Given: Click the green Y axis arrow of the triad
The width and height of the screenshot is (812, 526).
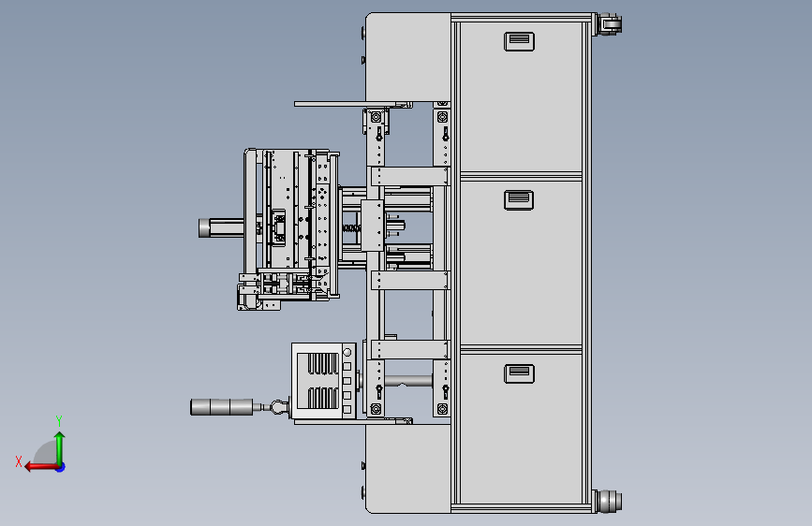Looking at the screenshot, I should tap(60, 447).
